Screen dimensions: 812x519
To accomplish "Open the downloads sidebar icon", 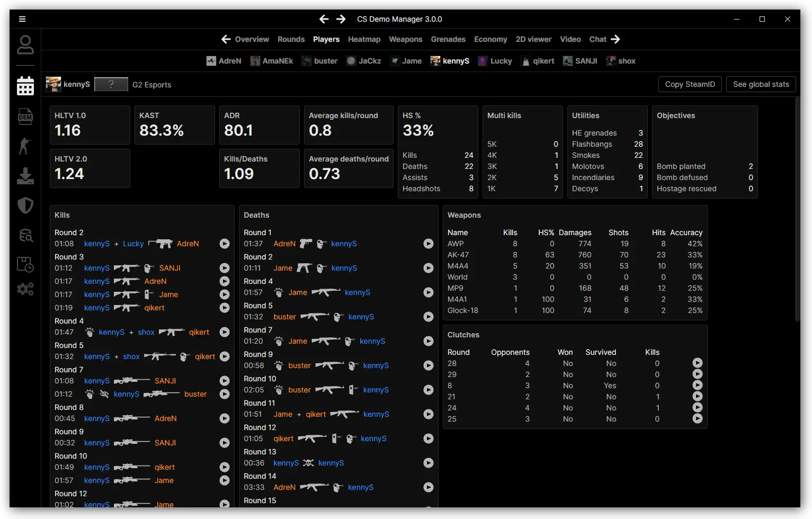I will pos(25,176).
